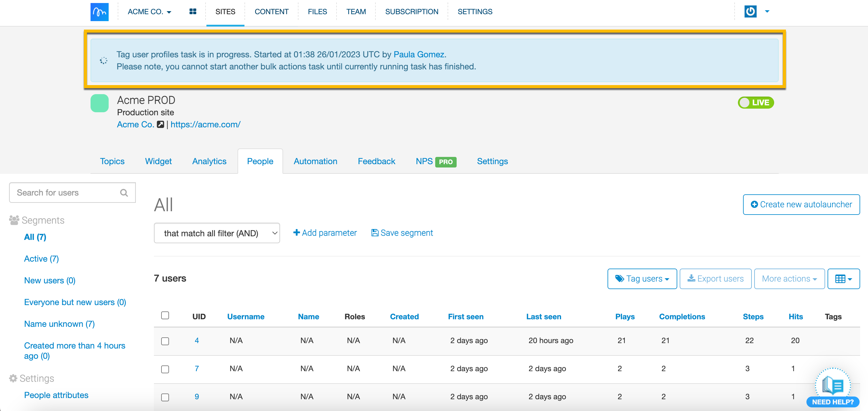Expand the Tag users dropdown

(x=642, y=279)
